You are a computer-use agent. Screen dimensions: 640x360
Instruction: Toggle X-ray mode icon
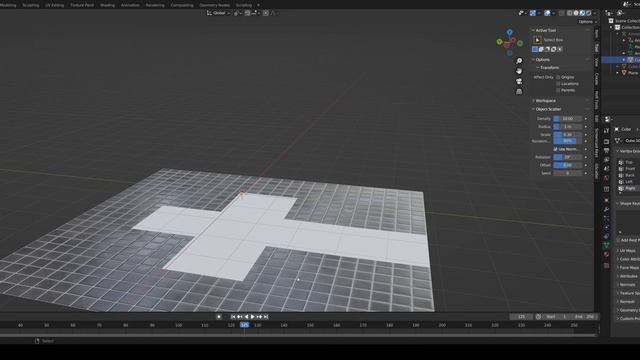(562, 13)
